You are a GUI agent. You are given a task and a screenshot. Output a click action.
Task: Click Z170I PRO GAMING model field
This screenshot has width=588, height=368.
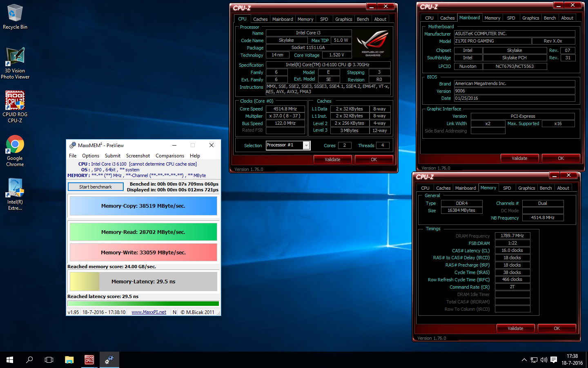click(492, 41)
